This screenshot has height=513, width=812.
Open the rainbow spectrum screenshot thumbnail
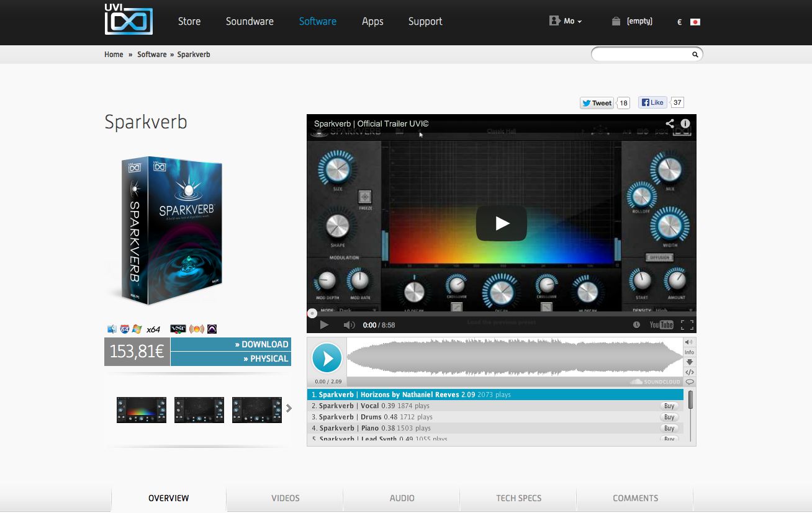[142, 410]
